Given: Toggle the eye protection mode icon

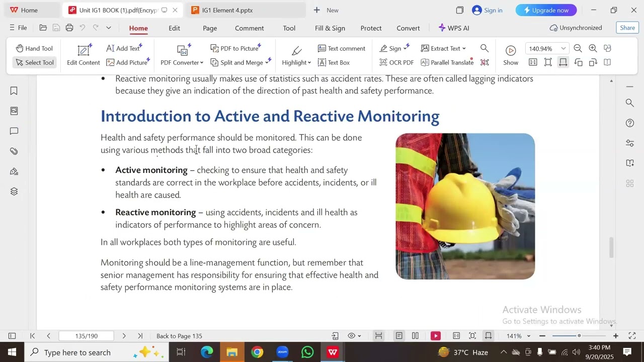Looking at the screenshot, I should 352,336.
